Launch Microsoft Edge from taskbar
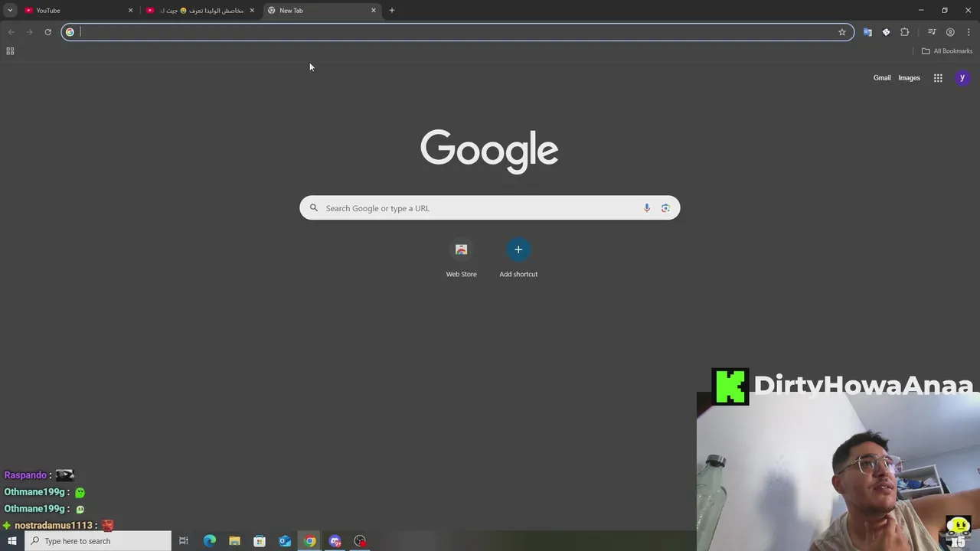 (209, 541)
